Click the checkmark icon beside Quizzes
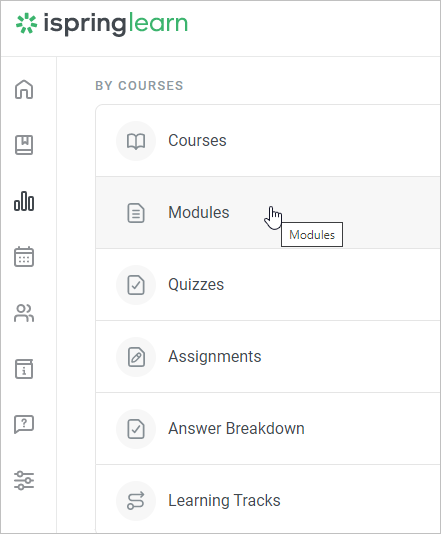441x534 pixels. coord(136,285)
